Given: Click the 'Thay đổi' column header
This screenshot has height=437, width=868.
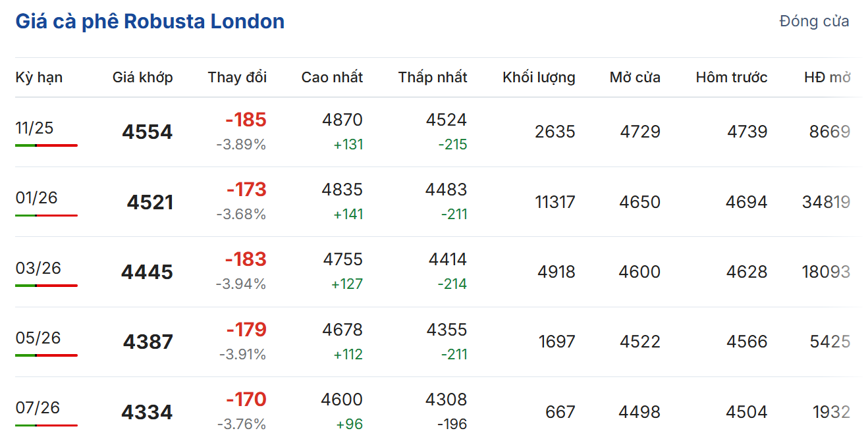Looking at the screenshot, I should (x=237, y=78).
